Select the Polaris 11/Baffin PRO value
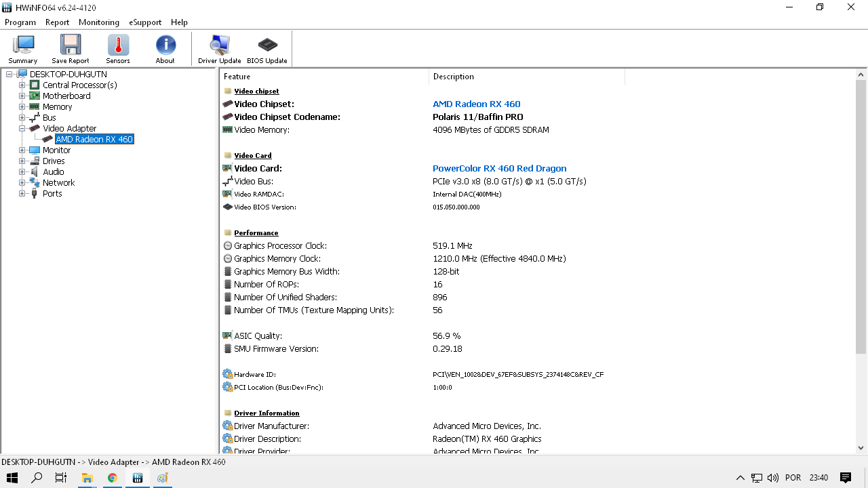 pos(479,117)
